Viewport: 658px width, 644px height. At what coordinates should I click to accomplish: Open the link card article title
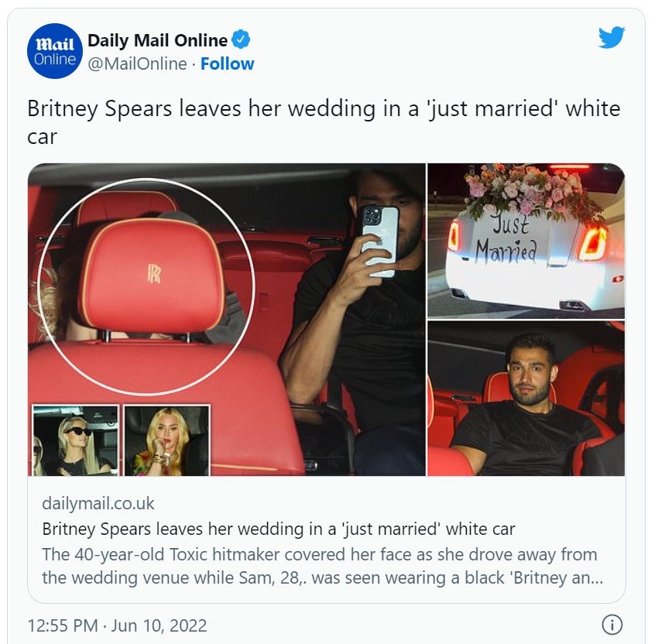point(278,529)
